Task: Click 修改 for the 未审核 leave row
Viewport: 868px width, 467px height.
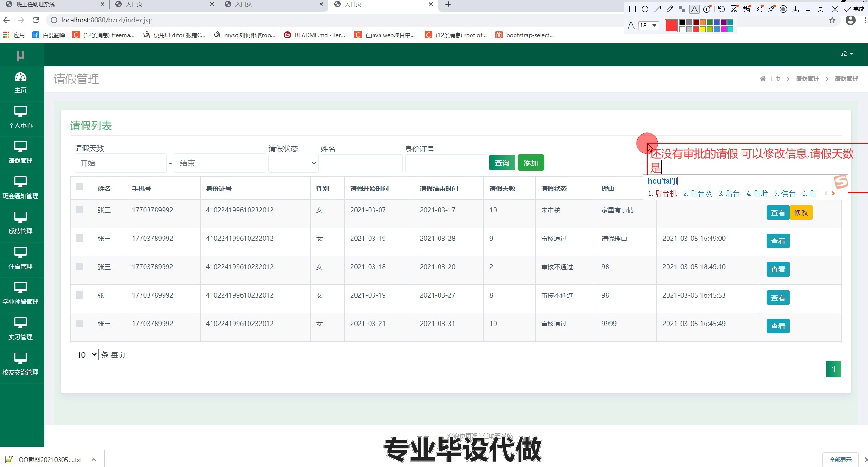Action: 801,212
